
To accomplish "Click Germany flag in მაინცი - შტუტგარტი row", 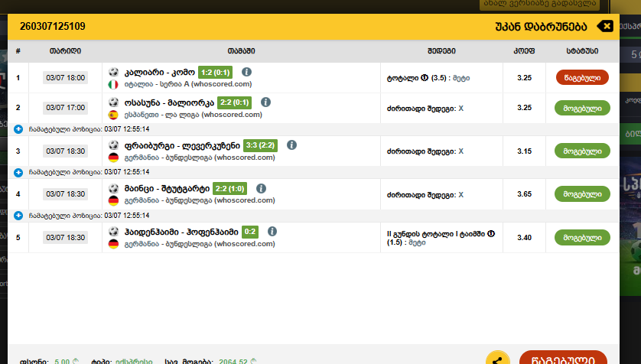I will point(113,200).
